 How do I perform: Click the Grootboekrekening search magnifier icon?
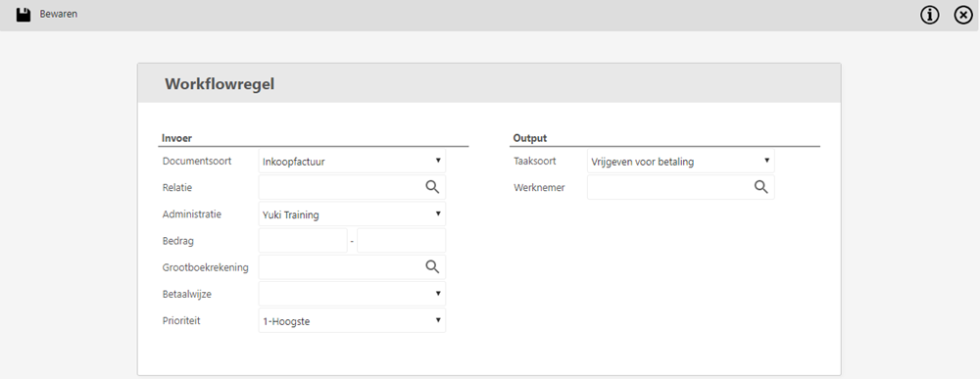pyautogui.click(x=432, y=267)
